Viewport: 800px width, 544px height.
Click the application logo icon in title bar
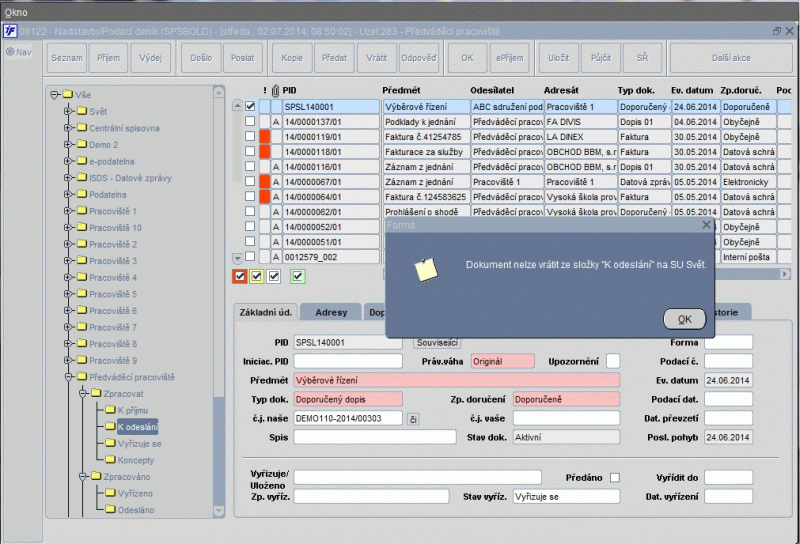tap(10, 31)
